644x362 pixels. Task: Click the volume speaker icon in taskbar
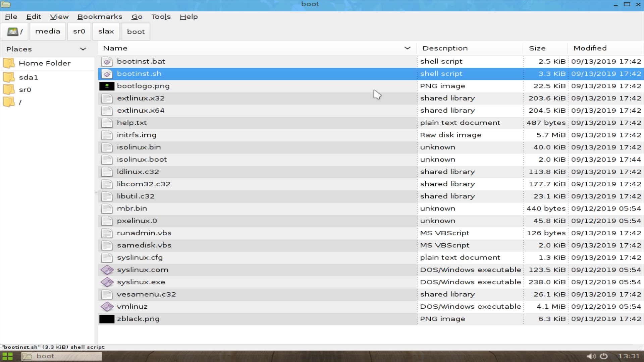coord(591,356)
